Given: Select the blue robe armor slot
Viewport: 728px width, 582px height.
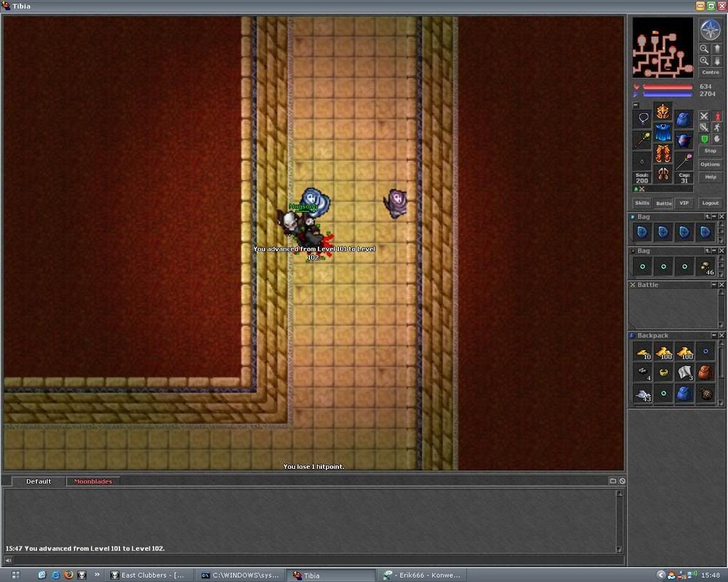Looking at the screenshot, I should 663,133.
